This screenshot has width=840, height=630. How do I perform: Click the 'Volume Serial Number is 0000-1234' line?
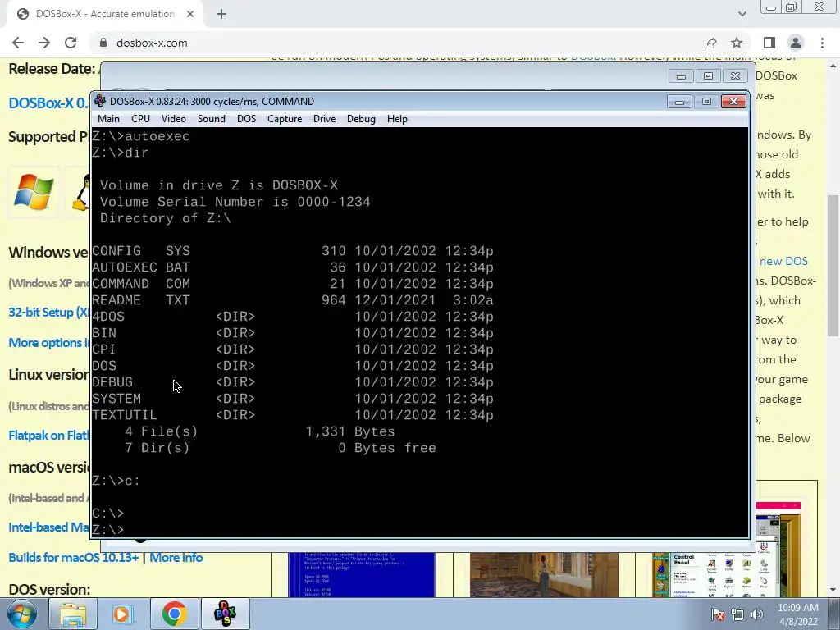235,202
